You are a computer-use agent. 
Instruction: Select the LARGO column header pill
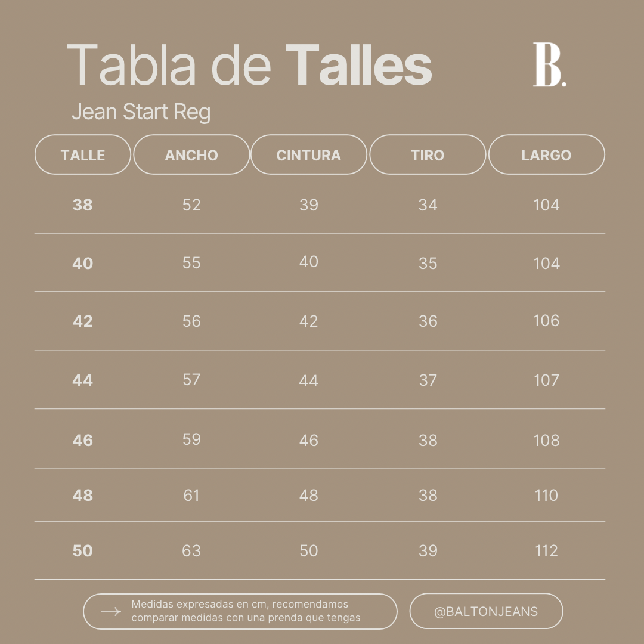click(x=546, y=155)
